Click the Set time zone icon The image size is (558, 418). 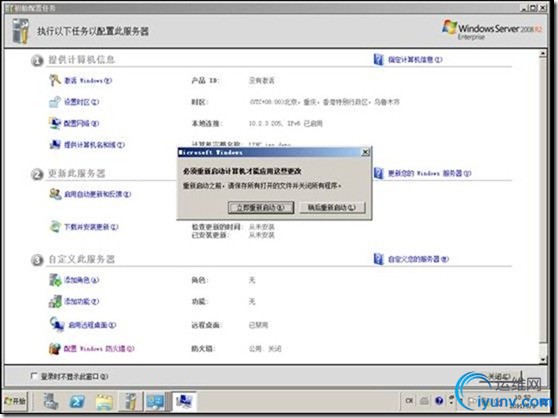click(x=55, y=102)
